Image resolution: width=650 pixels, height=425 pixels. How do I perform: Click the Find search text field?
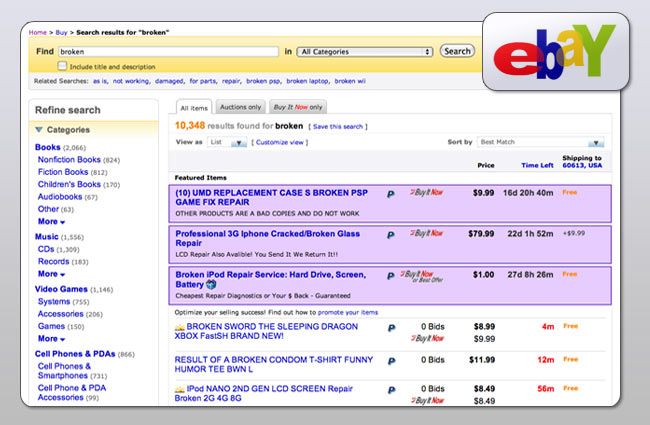click(x=168, y=52)
